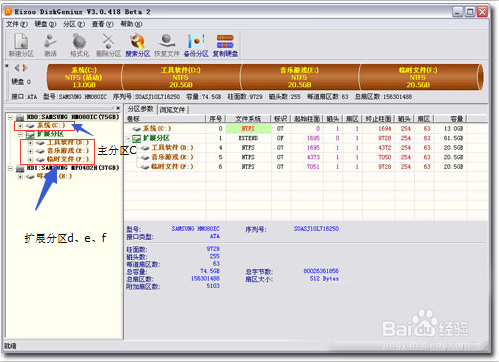Click the green 扩展分区 icon in left tree
Image resolution: width=499 pixels, height=362 pixels.
(x=30, y=134)
